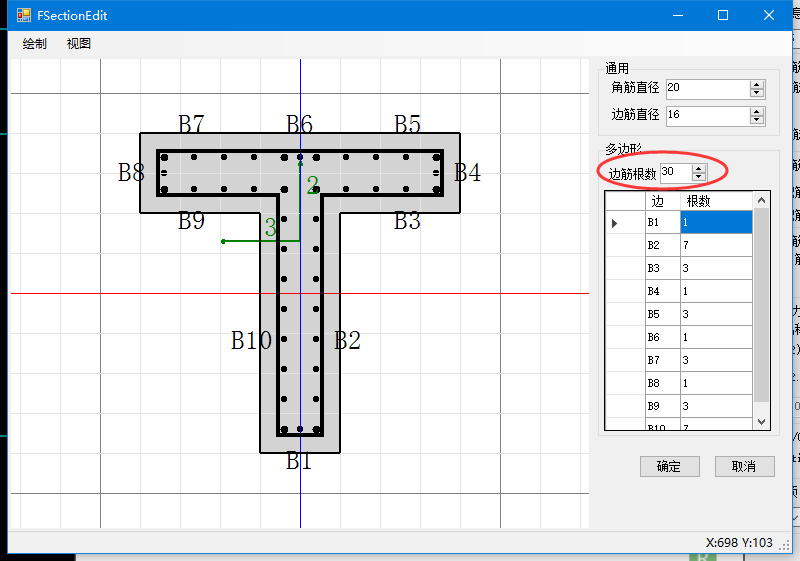Confirm with the 确定 button
Viewport: 800px width, 561px height.
tap(669, 467)
